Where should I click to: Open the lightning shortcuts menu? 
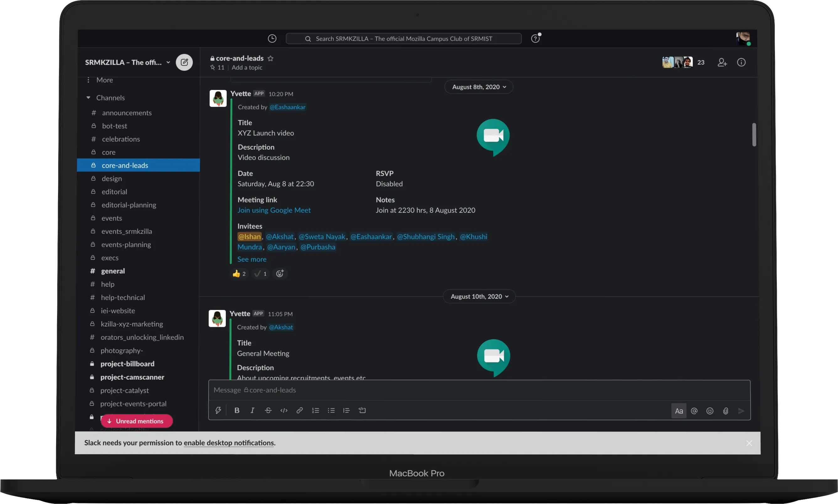pyautogui.click(x=218, y=410)
